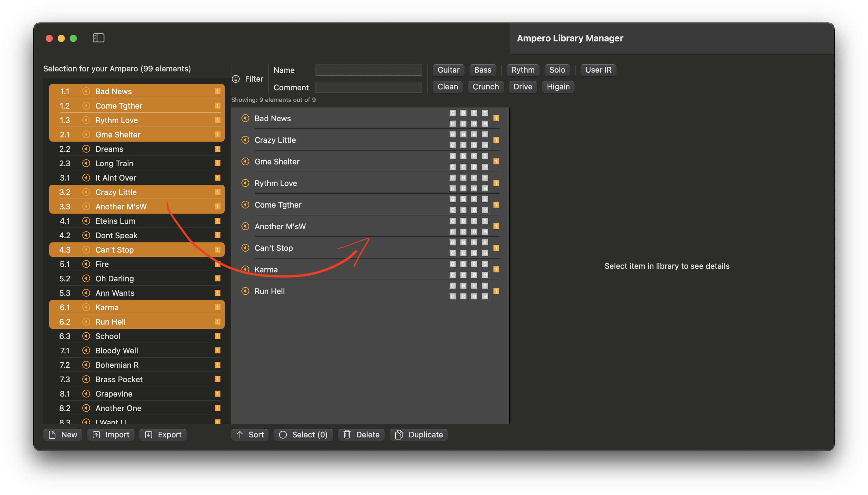Image resolution: width=868 pixels, height=495 pixels.
Task: Enable the Higain filter tag
Action: pyautogui.click(x=558, y=87)
